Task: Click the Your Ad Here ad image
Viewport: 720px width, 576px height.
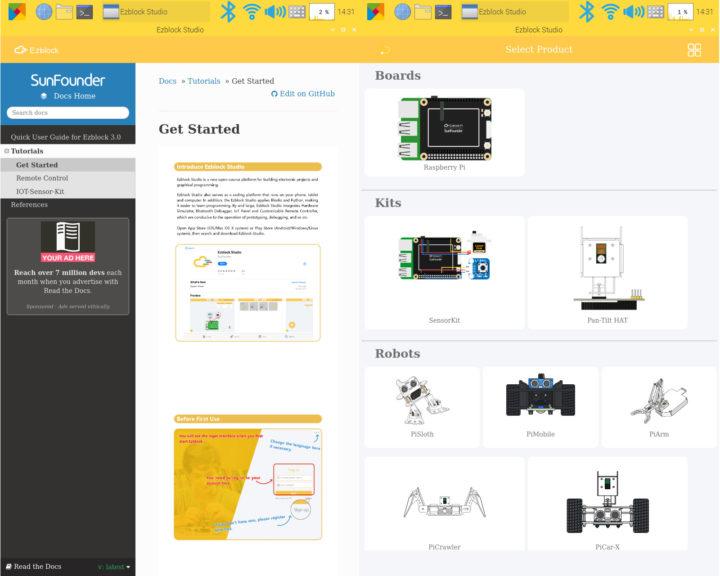Action: point(68,242)
